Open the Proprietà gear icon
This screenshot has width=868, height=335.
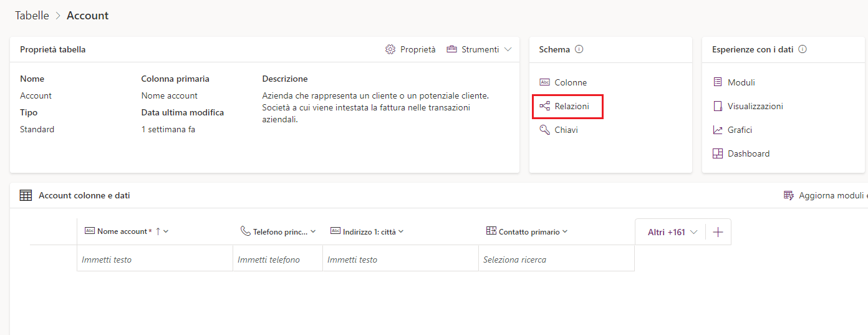(390, 49)
